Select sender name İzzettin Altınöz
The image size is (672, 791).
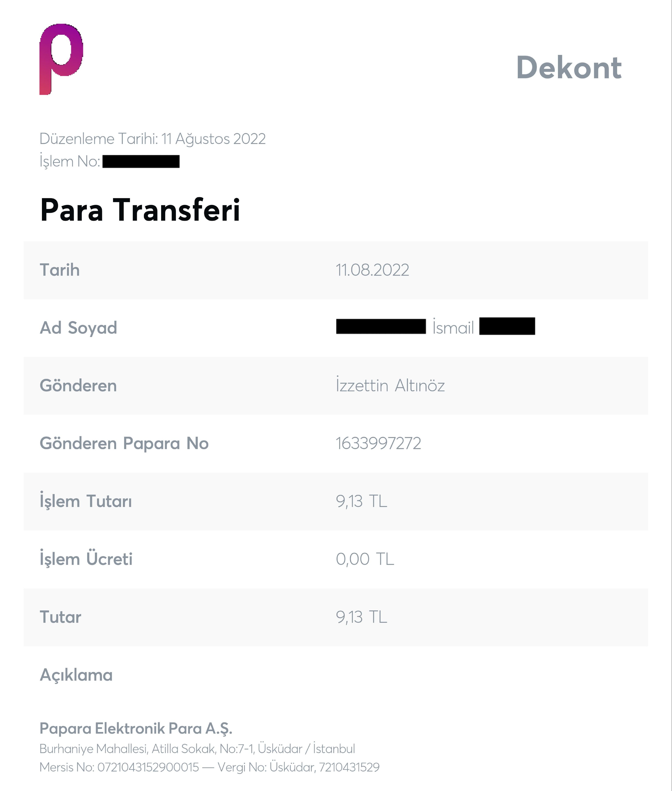(x=390, y=385)
